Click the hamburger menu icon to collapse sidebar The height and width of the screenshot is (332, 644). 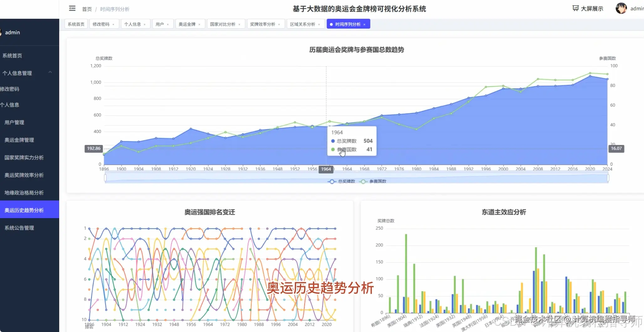click(x=72, y=8)
